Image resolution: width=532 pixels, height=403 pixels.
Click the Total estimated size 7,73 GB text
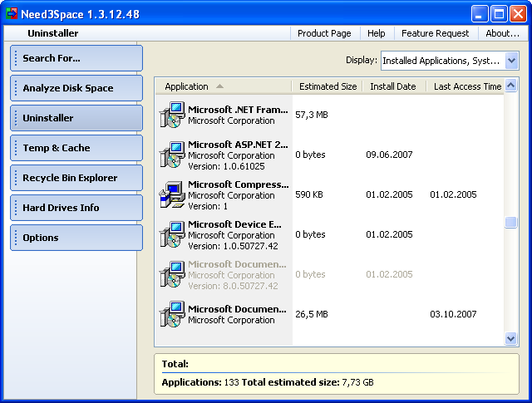[x=308, y=382]
